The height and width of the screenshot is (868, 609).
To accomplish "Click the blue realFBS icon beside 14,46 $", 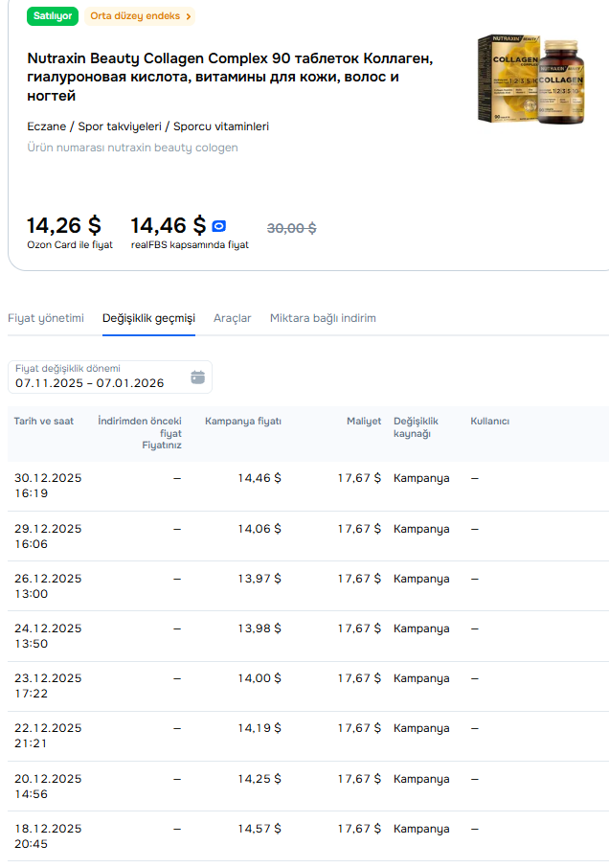I will 219,226.
